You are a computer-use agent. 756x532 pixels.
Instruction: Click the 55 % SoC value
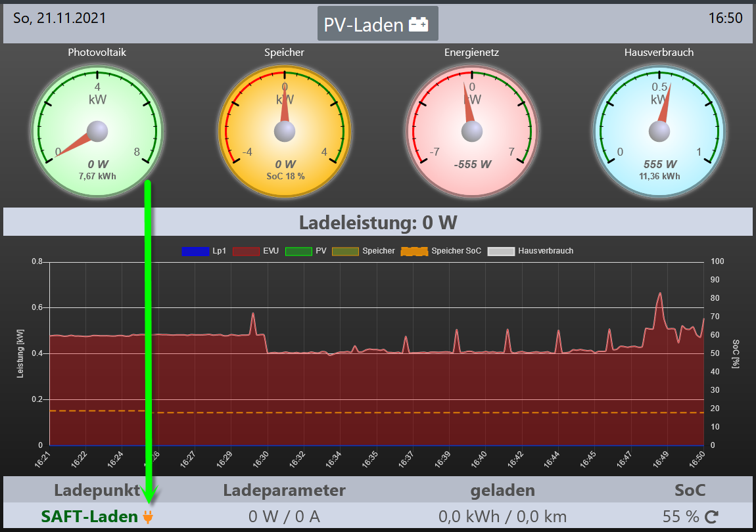coord(680,517)
